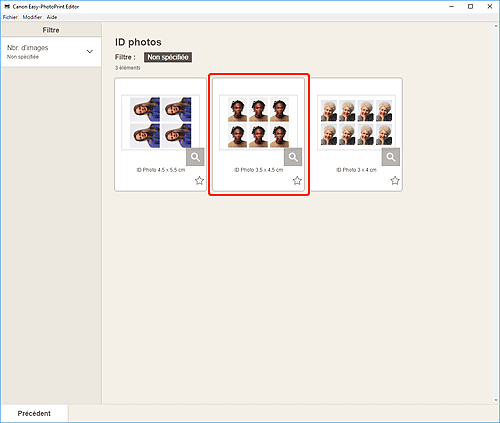
Task: Magnify the ID Photo 3.5 x 4.5 cm template
Action: click(x=293, y=157)
